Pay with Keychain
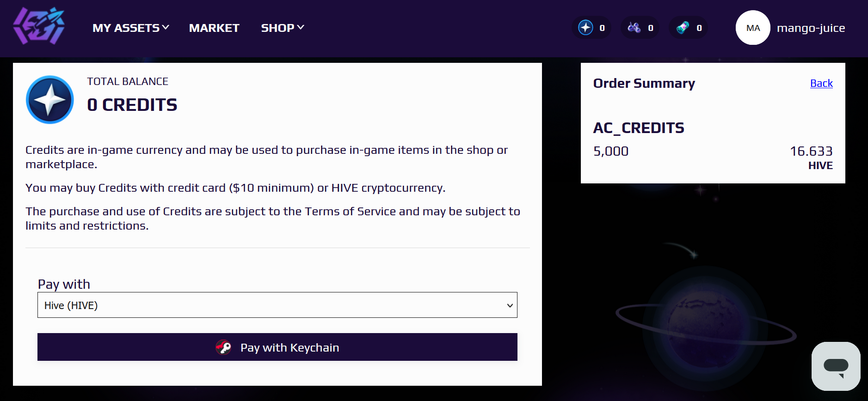This screenshot has width=868, height=401. (x=277, y=347)
